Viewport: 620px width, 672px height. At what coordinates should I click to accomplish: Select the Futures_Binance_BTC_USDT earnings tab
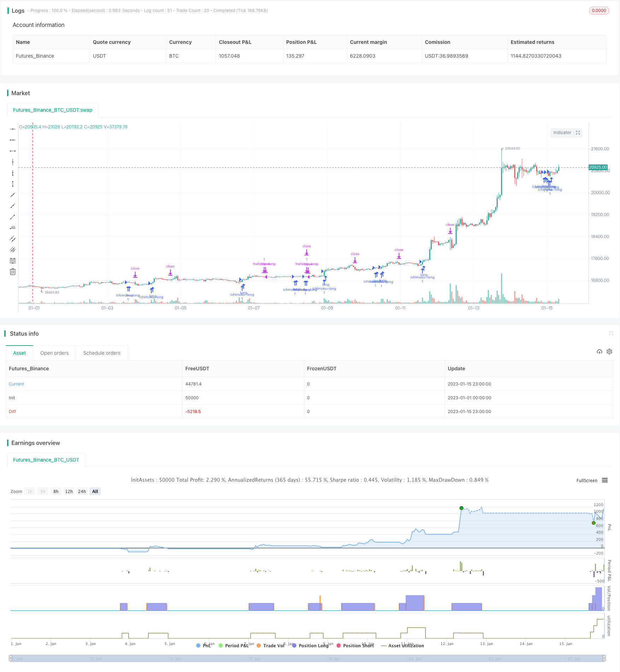click(46, 460)
